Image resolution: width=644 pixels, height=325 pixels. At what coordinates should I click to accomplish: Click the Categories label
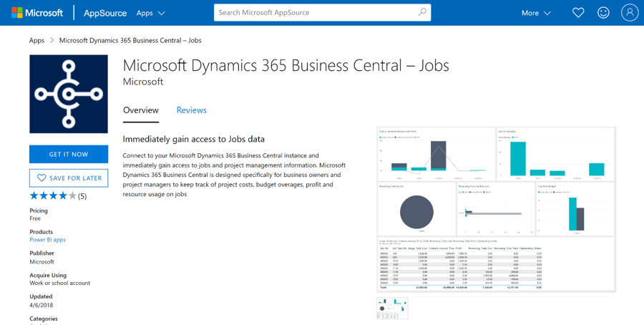(x=44, y=319)
